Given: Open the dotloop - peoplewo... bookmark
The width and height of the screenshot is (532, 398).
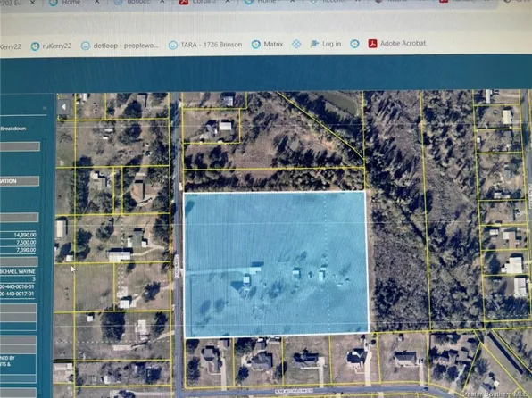Looking at the screenshot, I should (120, 46).
